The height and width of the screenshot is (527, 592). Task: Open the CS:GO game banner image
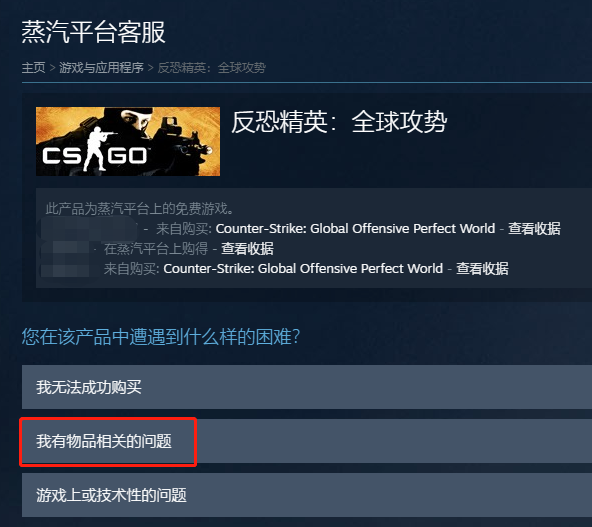[x=128, y=141]
